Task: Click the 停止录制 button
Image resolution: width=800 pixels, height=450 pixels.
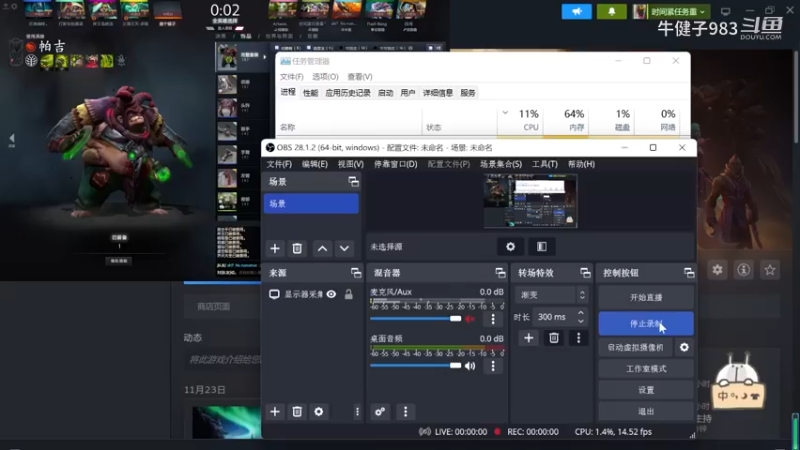Action: pos(646,323)
